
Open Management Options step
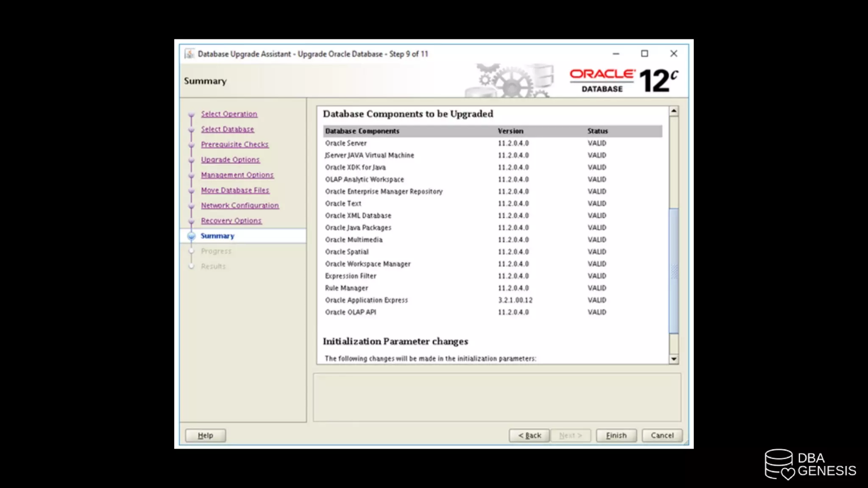(x=237, y=175)
